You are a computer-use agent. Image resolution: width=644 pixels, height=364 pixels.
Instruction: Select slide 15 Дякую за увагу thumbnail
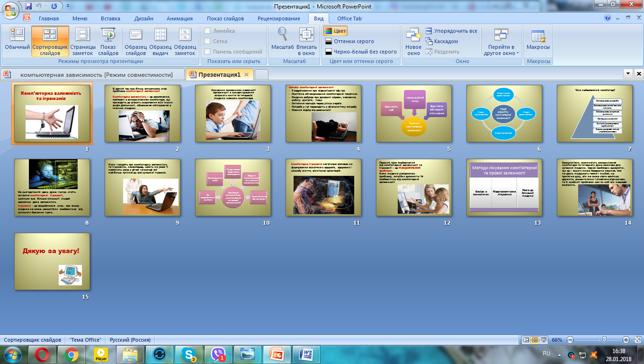pos(52,261)
